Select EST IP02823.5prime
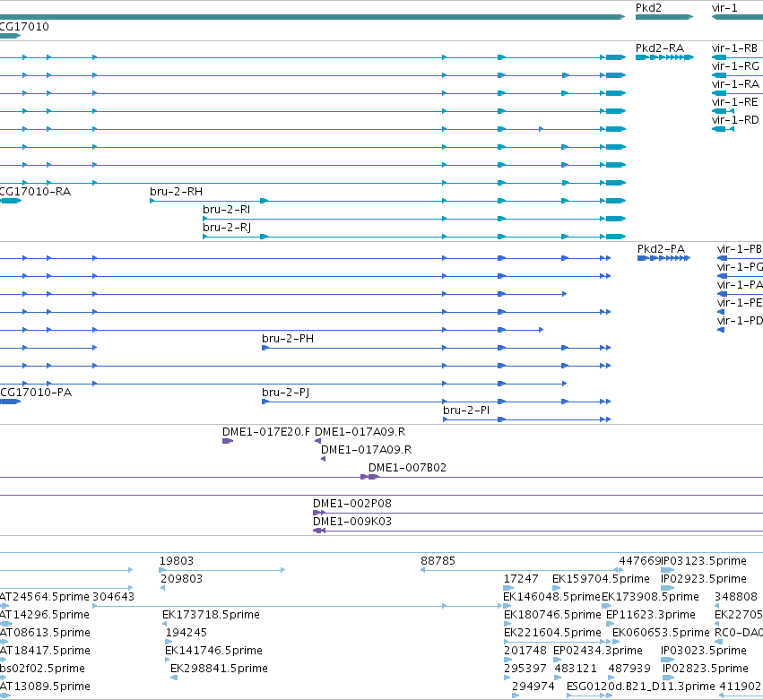 tap(706, 669)
